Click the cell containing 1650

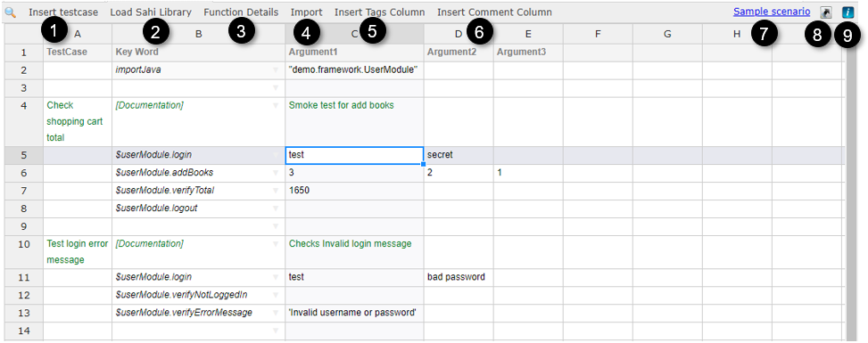click(x=354, y=191)
